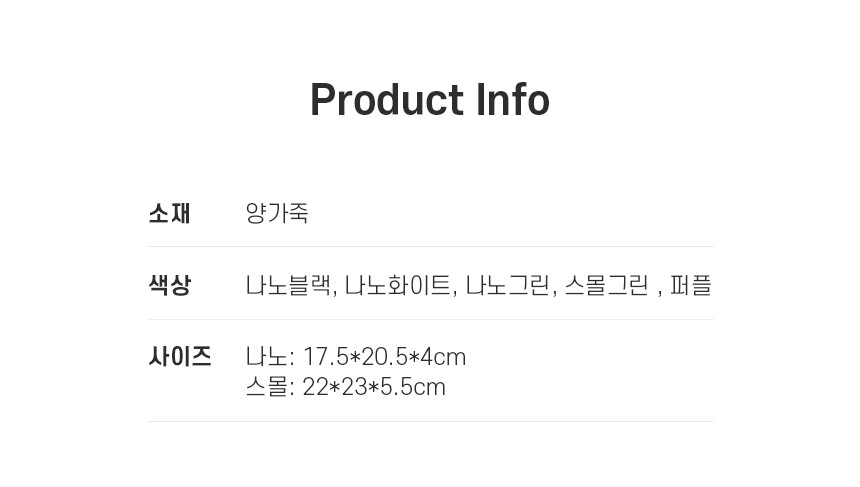
Task: Click the 퍼플 color name
Action: click(x=691, y=285)
